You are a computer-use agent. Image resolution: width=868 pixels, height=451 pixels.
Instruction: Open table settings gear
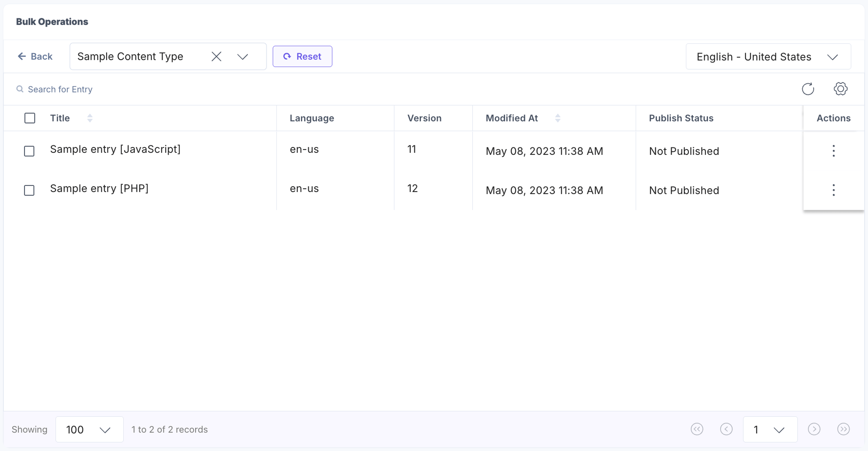pyautogui.click(x=840, y=89)
